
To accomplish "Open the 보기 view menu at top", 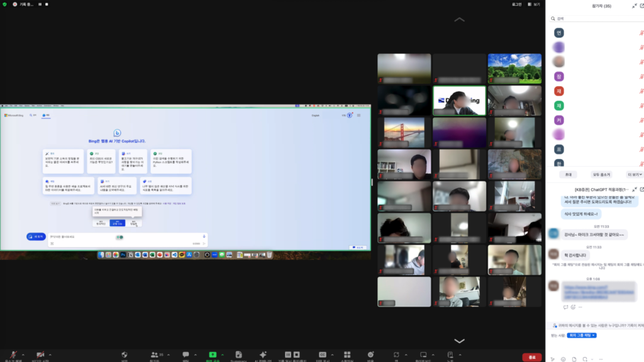I will [x=534, y=4].
